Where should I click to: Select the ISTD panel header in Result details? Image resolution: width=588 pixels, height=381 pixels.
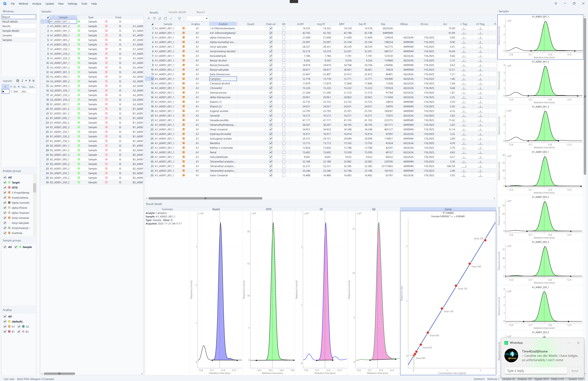click(x=268, y=209)
